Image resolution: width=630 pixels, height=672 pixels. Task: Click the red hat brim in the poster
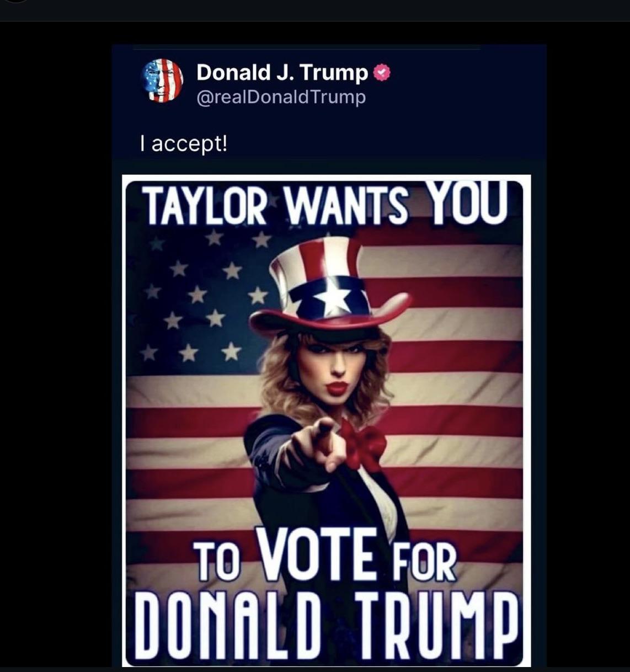coord(331,318)
